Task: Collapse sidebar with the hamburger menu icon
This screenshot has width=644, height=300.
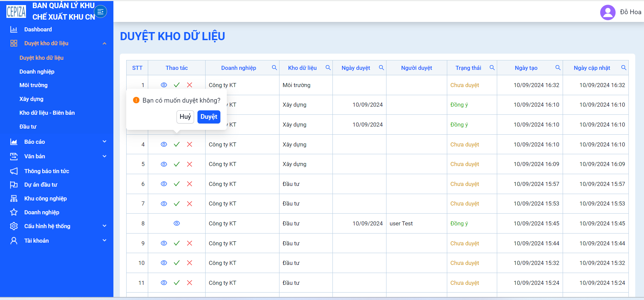Action: 100,12
